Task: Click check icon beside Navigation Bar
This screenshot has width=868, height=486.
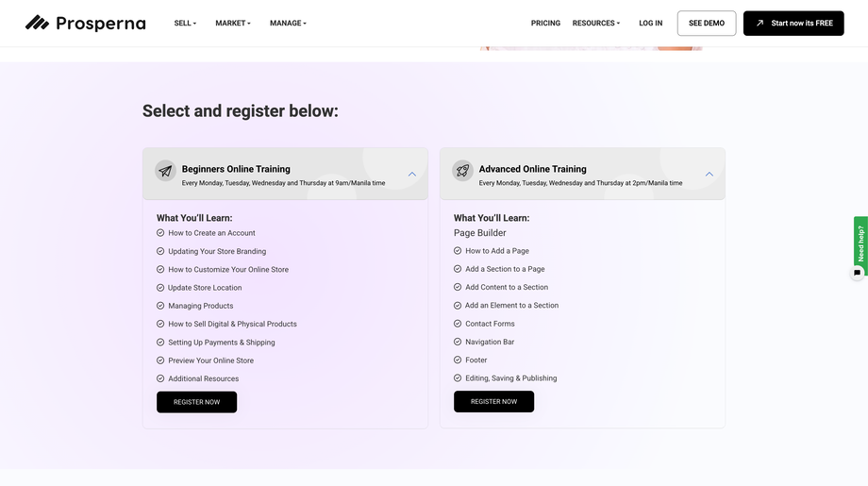Action: tap(458, 342)
